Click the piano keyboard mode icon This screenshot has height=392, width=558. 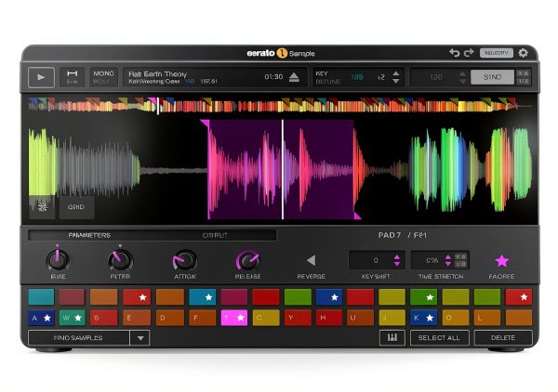[x=392, y=337]
